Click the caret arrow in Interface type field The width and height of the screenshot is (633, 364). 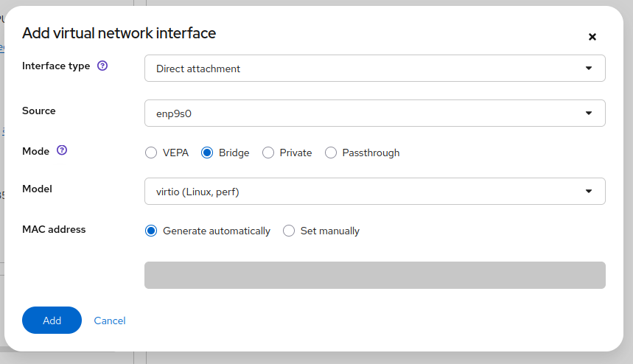click(x=588, y=69)
